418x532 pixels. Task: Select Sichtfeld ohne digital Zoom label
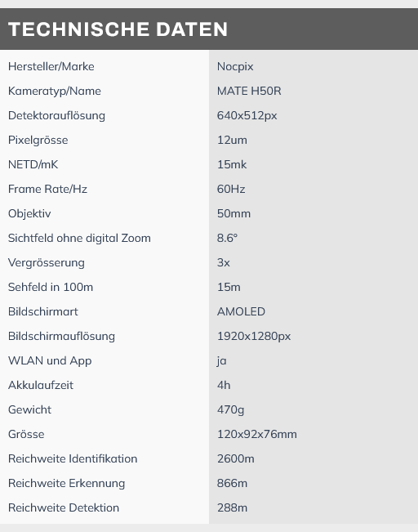(x=79, y=238)
